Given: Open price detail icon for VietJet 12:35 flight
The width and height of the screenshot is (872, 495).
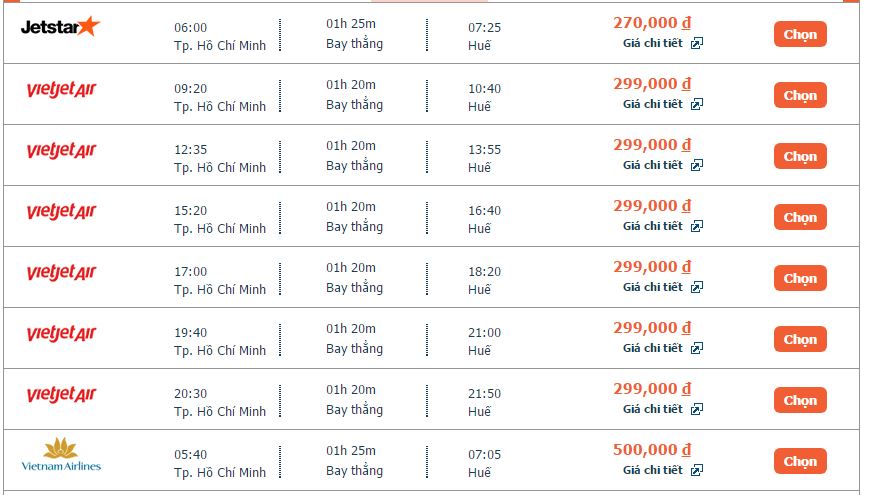Looking at the screenshot, I should [696, 165].
